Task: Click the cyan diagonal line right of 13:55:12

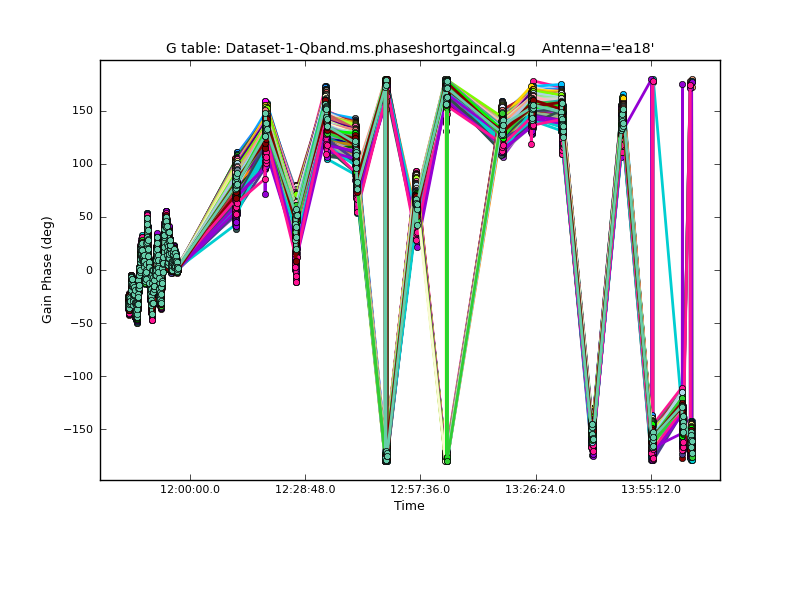Action: click(x=668, y=250)
